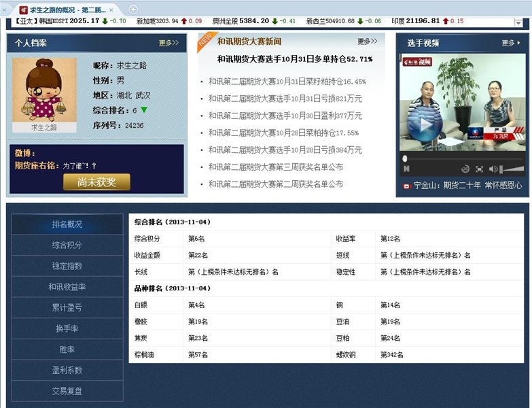This screenshot has height=408, width=532.
Task: Click the small play/pause icon below the video
Action: coord(406,169)
